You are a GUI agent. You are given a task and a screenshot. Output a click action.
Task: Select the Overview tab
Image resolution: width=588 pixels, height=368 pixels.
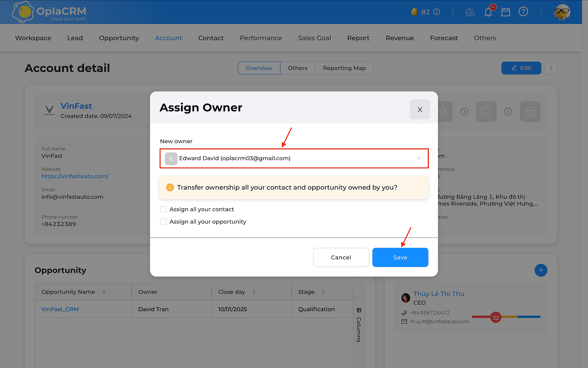click(259, 68)
